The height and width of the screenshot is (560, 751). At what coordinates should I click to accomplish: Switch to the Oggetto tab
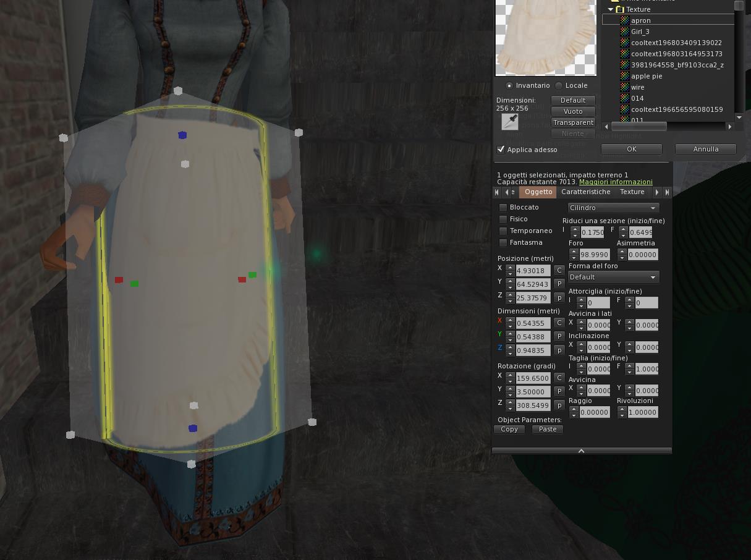point(538,192)
